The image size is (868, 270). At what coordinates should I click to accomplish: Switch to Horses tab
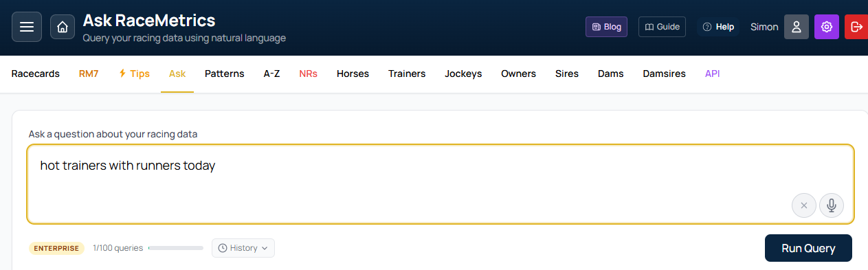click(x=353, y=74)
